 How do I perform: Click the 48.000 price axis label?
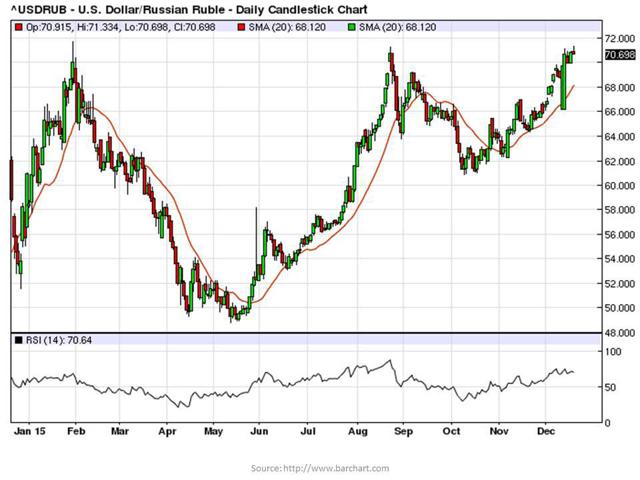click(620, 333)
